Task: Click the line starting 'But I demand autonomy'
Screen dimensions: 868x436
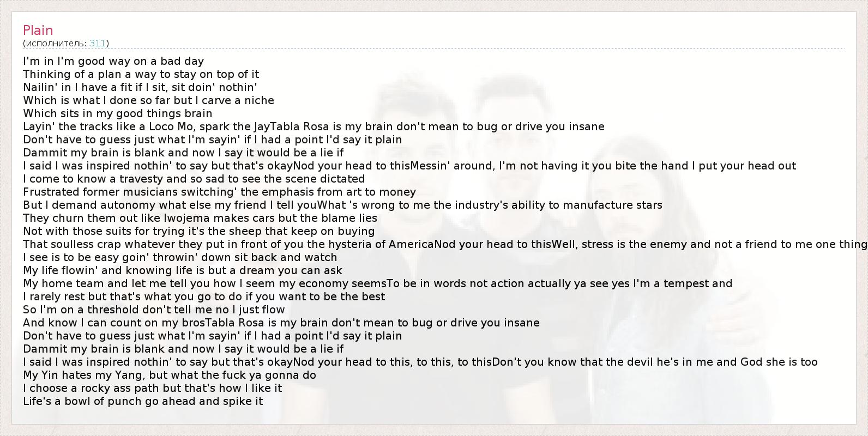Action: (x=342, y=205)
